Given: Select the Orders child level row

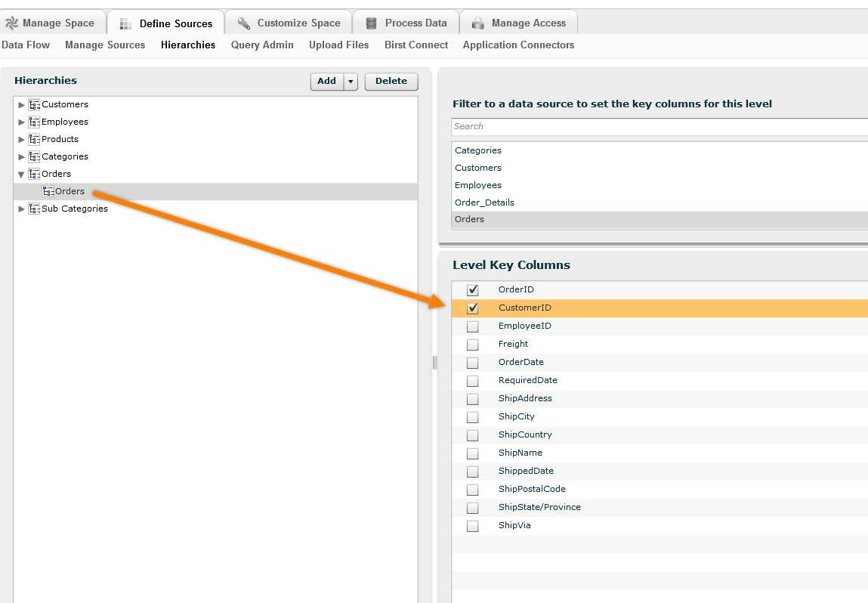Looking at the screenshot, I should coord(216,192).
